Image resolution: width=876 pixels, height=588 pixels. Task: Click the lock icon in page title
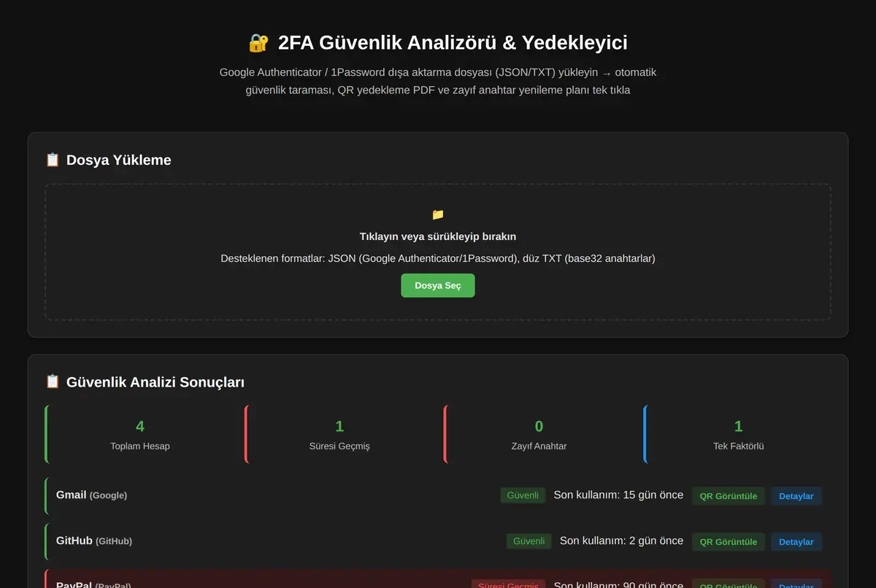(x=258, y=42)
